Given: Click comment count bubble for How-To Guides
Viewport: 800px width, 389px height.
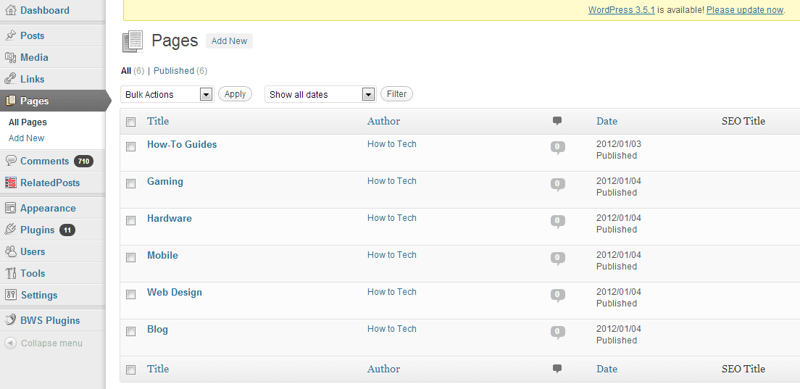Looking at the screenshot, I should tap(558, 148).
